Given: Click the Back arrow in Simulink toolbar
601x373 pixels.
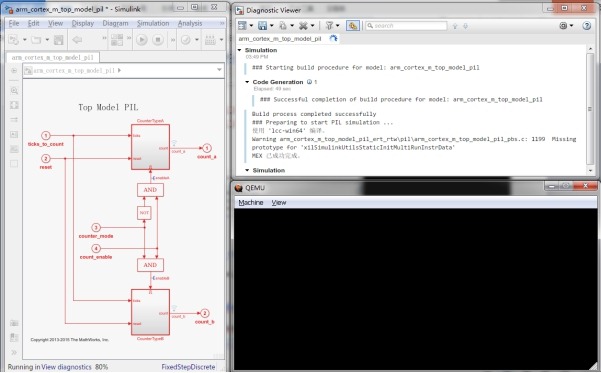Looking at the screenshot, I should [77, 39].
